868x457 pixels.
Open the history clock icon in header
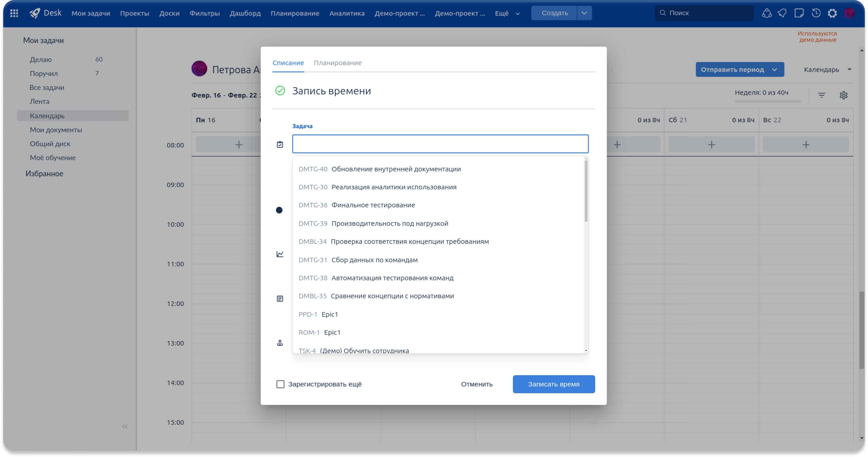pyautogui.click(x=816, y=13)
